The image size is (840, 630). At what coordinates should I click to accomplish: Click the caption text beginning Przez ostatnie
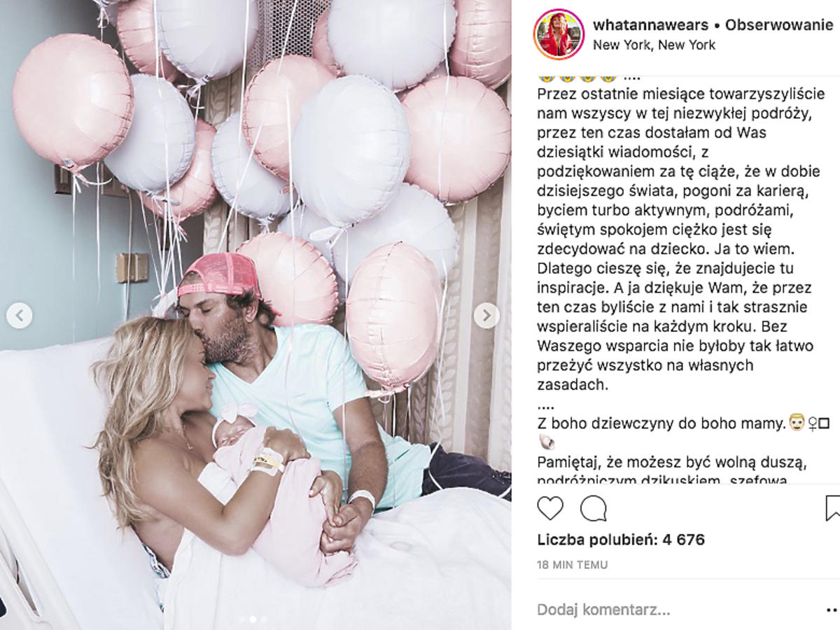point(671,239)
